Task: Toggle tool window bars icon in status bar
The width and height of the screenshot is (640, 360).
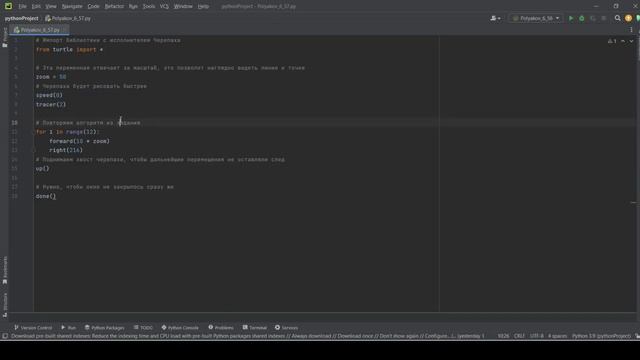Action: point(5,336)
